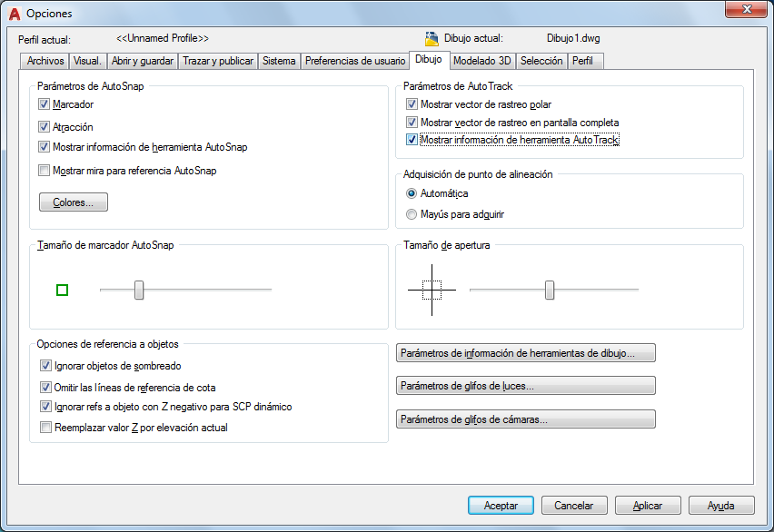The image size is (774, 532).
Task: Go to Trazar y publicar tab
Action: 218,61
